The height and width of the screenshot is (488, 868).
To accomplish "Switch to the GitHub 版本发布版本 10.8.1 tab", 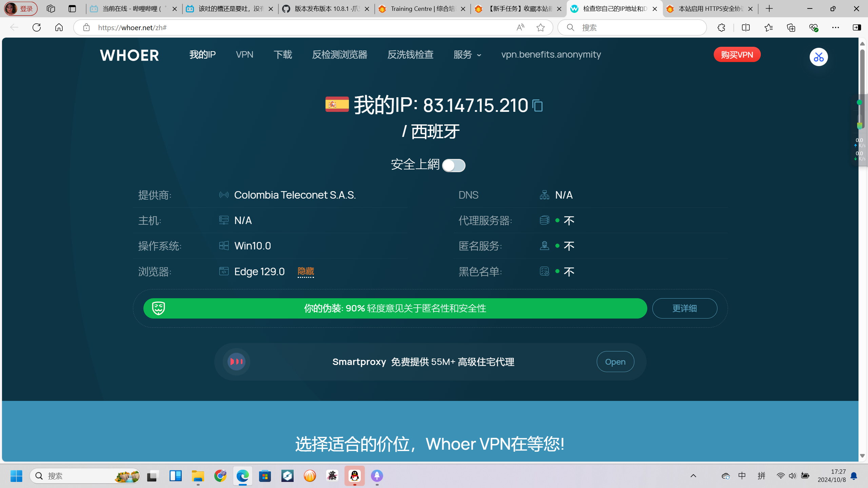I will click(x=326, y=9).
